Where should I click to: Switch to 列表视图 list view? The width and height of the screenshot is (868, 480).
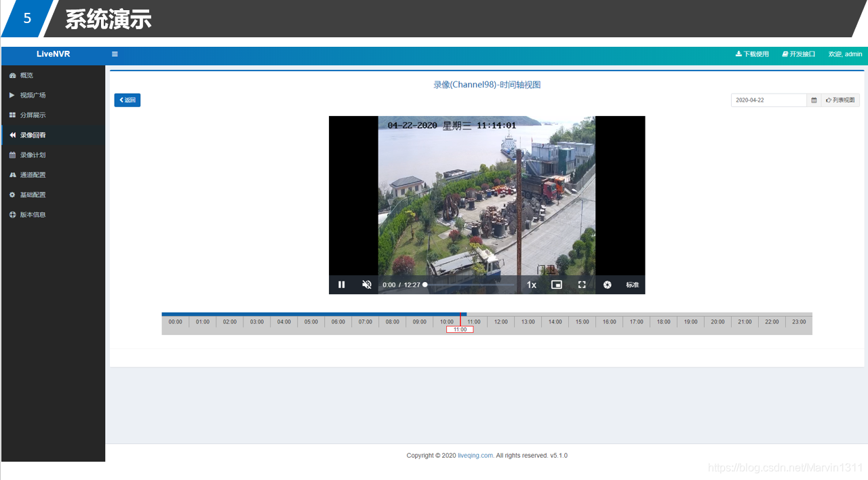840,100
